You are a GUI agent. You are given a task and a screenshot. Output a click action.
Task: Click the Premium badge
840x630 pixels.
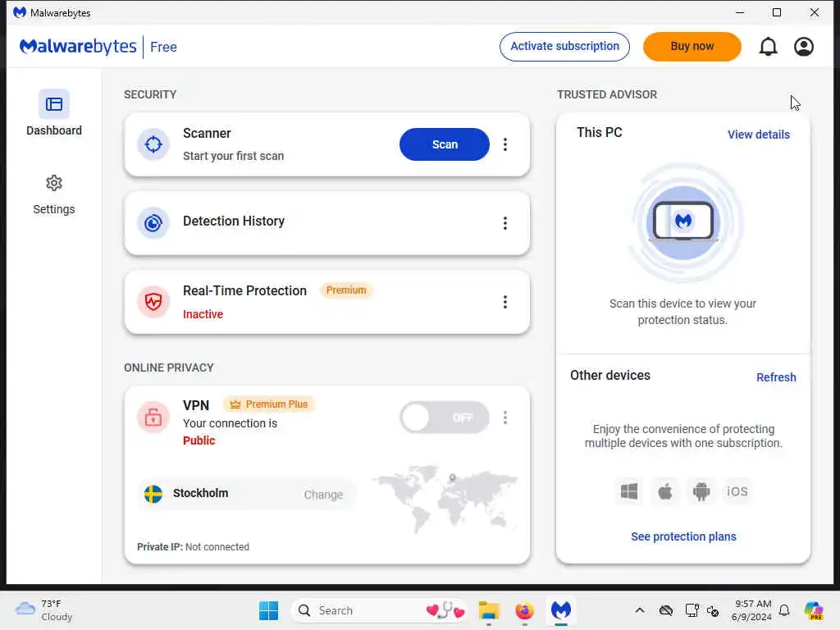(346, 290)
